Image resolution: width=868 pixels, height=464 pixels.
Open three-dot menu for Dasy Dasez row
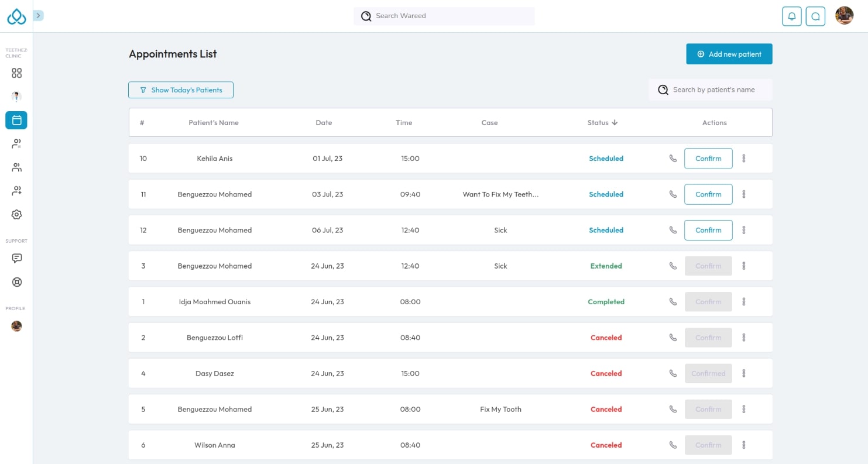coord(743,373)
